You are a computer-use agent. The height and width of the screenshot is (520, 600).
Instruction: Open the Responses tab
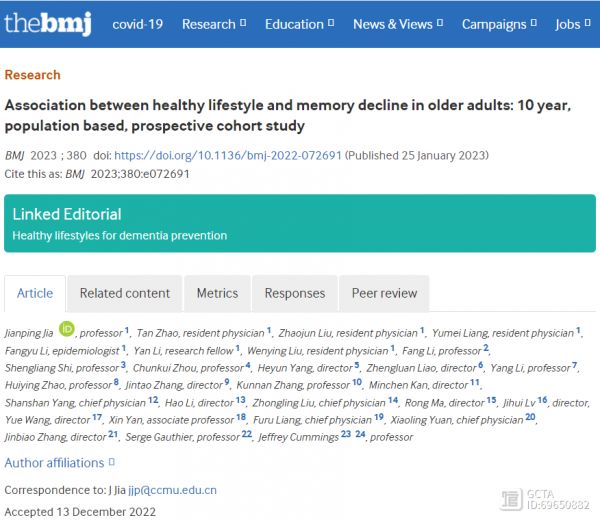coord(295,293)
